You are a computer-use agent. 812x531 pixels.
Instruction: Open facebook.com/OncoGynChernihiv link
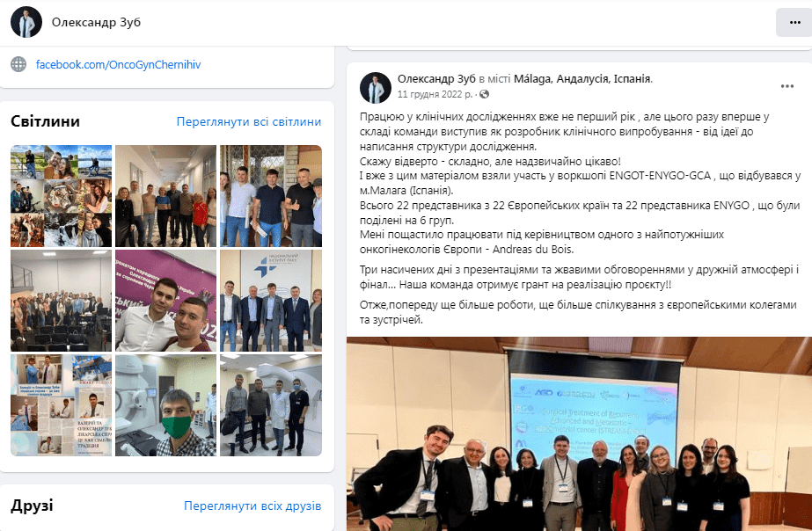[x=118, y=65]
